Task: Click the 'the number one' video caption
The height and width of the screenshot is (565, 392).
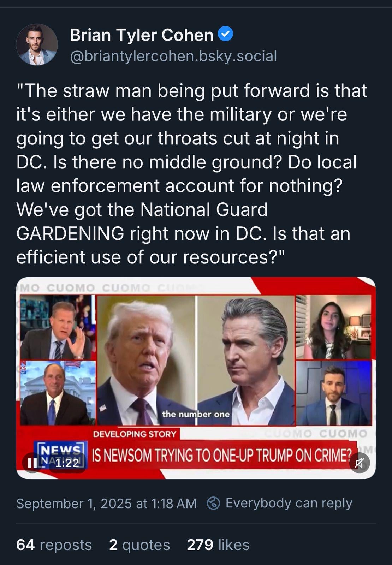Action: pyautogui.click(x=196, y=414)
